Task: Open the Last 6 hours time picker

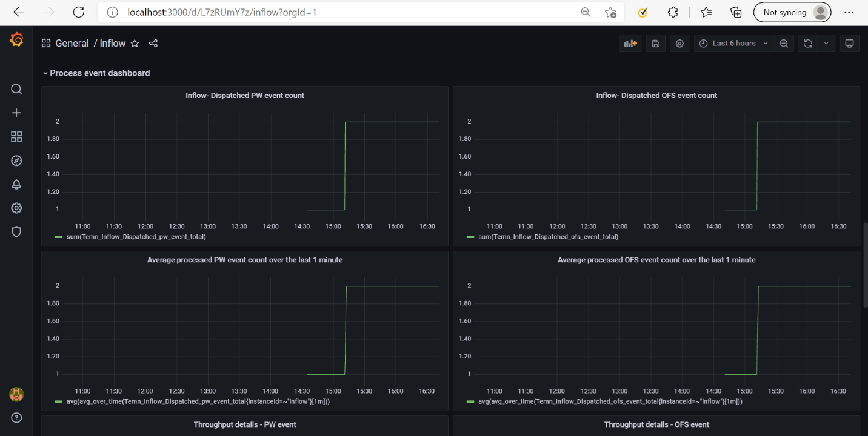Action: [733, 44]
